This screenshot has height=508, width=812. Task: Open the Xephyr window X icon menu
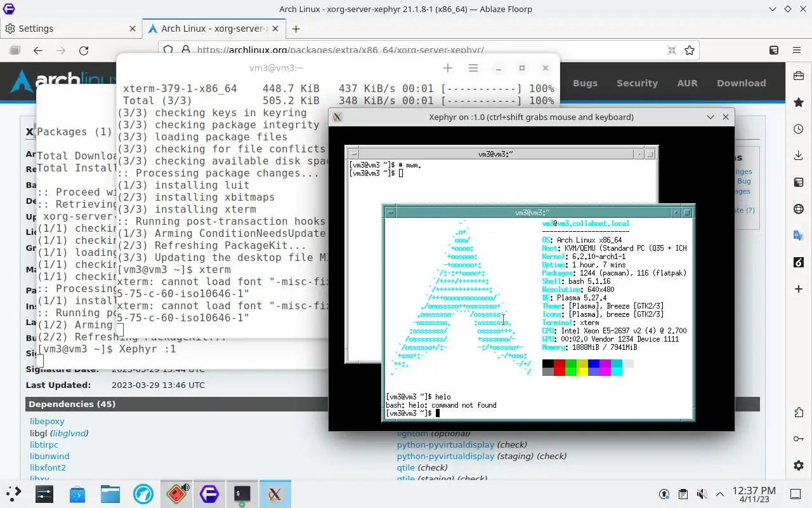click(x=337, y=117)
